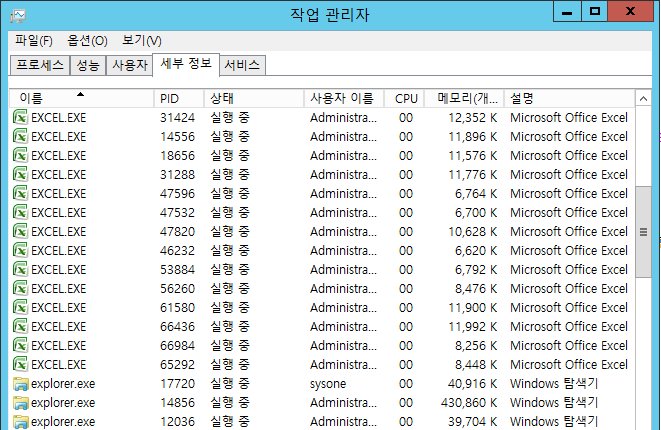This screenshot has height=430, width=661.
Task: Close the Task Manager window
Action: [630, 12]
